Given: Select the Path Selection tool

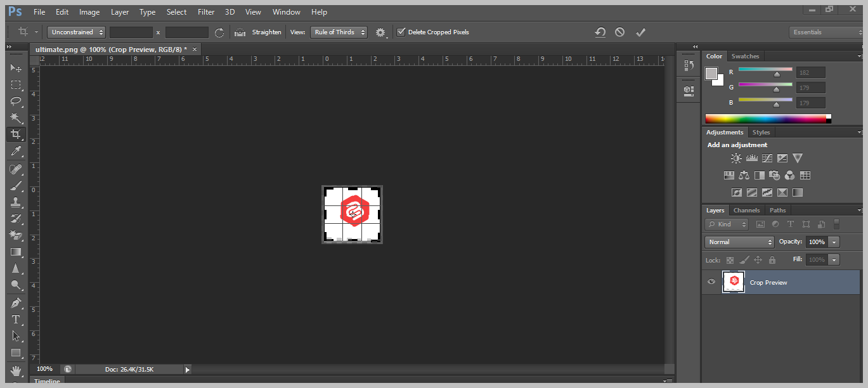Looking at the screenshot, I should pyautogui.click(x=16, y=336).
